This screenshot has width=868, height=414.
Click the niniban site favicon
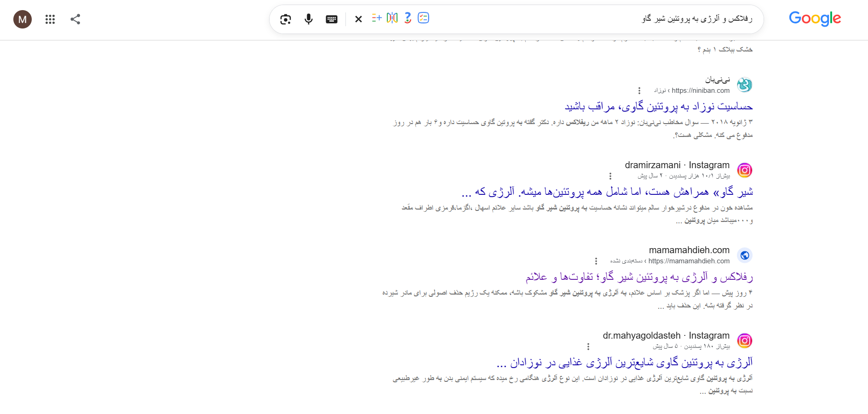click(x=744, y=85)
